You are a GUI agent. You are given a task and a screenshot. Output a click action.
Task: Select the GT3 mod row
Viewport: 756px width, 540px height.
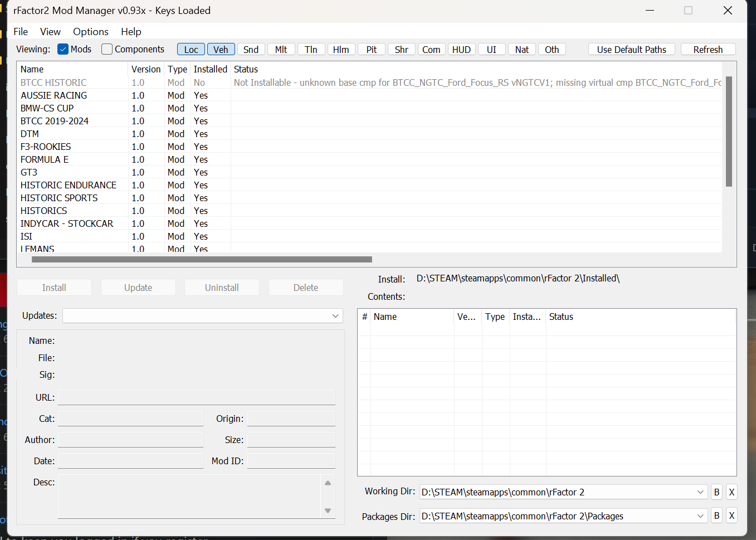click(x=369, y=172)
